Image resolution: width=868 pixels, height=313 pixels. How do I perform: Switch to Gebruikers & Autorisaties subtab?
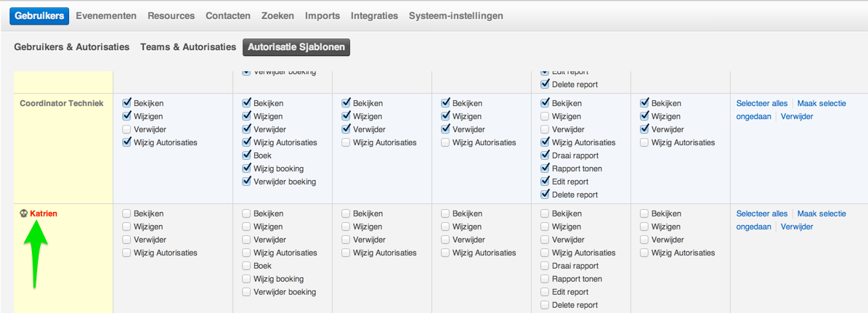pyautogui.click(x=72, y=46)
